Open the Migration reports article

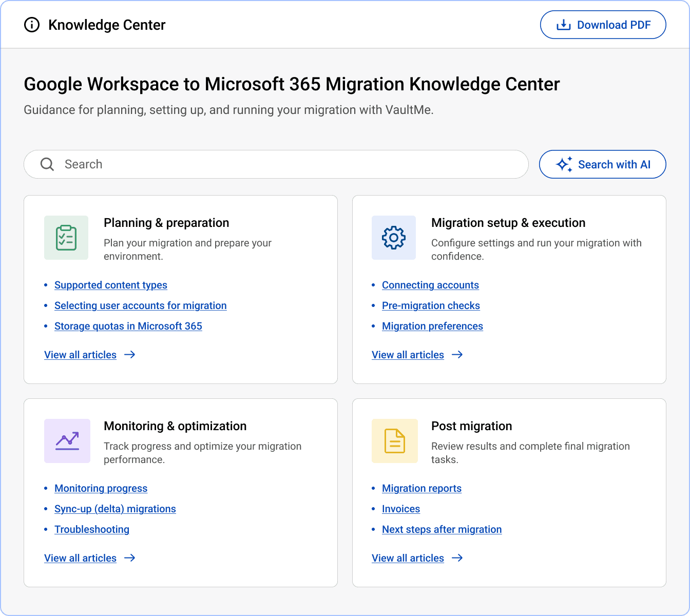[x=421, y=488]
